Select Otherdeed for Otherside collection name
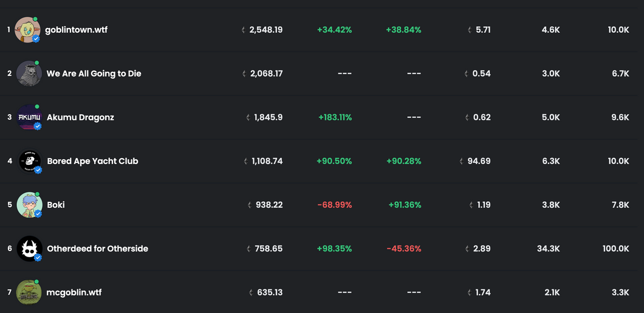 point(98,249)
